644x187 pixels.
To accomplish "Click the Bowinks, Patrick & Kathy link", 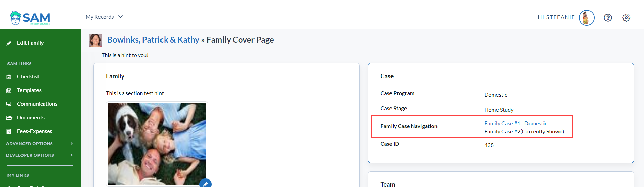I will click(x=153, y=40).
